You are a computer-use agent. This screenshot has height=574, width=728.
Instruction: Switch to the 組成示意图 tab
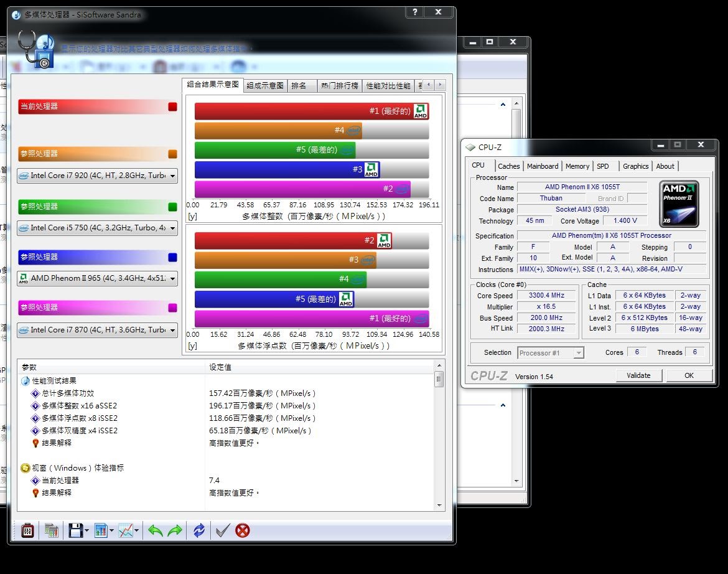(x=265, y=85)
